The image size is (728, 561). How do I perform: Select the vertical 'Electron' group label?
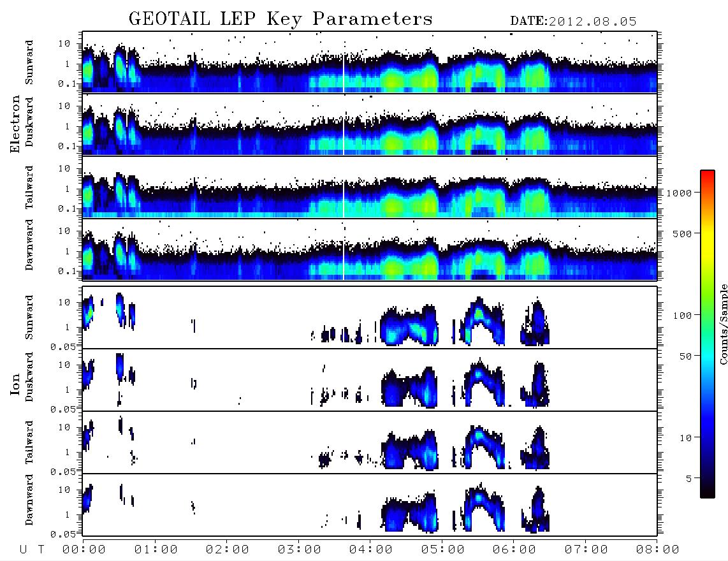point(15,124)
